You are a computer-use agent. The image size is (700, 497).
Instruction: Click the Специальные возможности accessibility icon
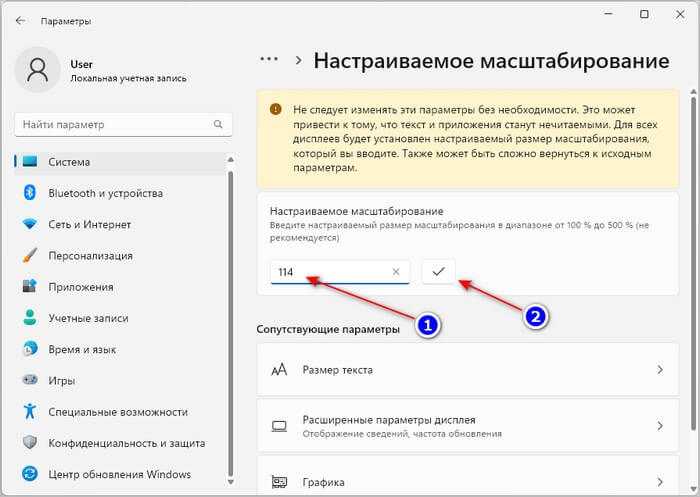click(30, 411)
